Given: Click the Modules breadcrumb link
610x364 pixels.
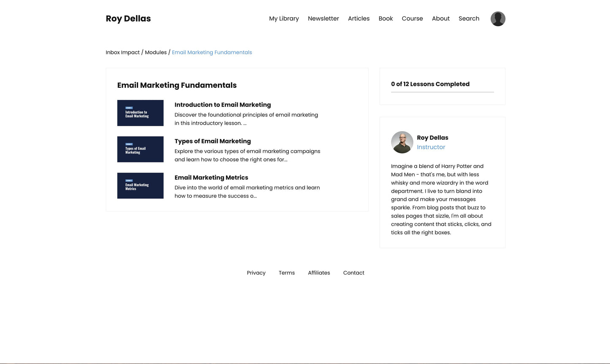Looking at the screenshot, I should click(x=156, y=52).
